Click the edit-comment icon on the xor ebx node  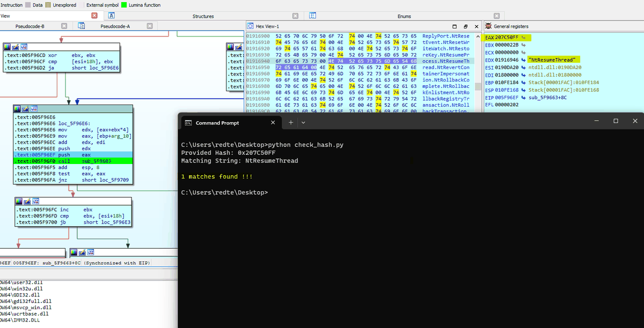click(14, 48)
